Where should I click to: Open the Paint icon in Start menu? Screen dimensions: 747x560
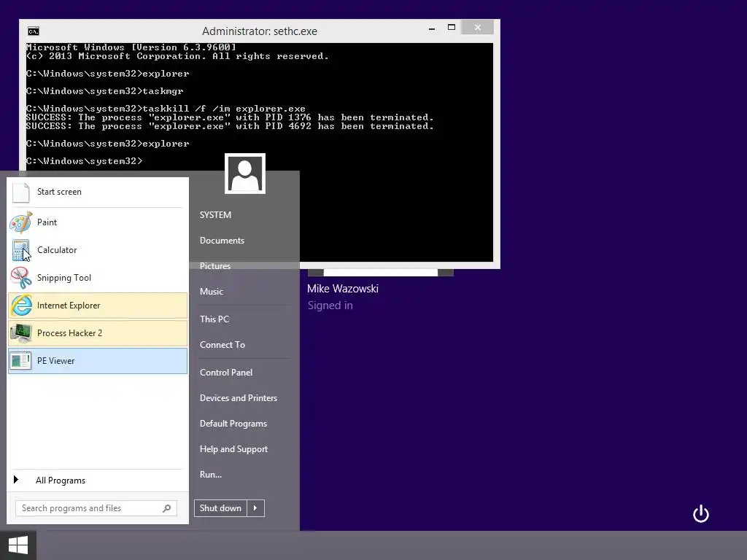click(21, 222)
